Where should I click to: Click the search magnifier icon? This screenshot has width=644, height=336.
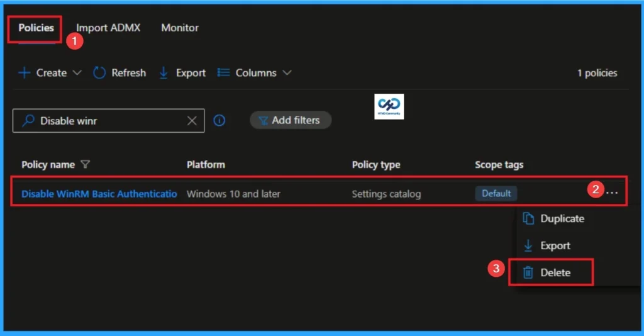[28, 121]
